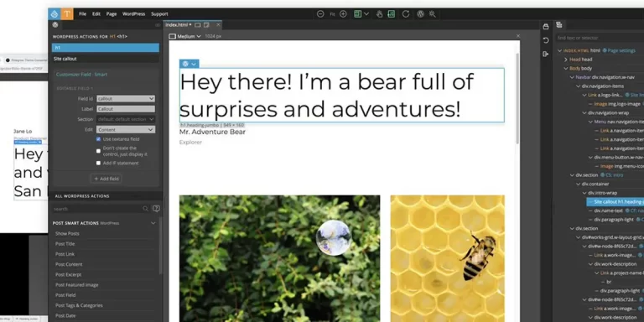Viewport: 644px width, 322px height.
Task: Click the split-view icon on the index.html tab
Action: 206,25
